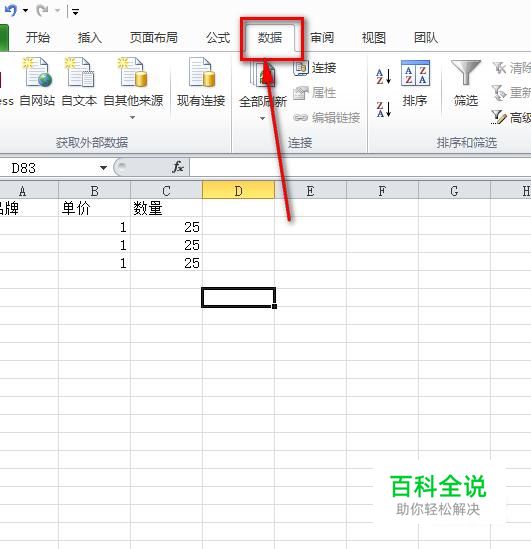Select column G header
This screenshot has height=549, width=531.
click(x=454, y=191)
